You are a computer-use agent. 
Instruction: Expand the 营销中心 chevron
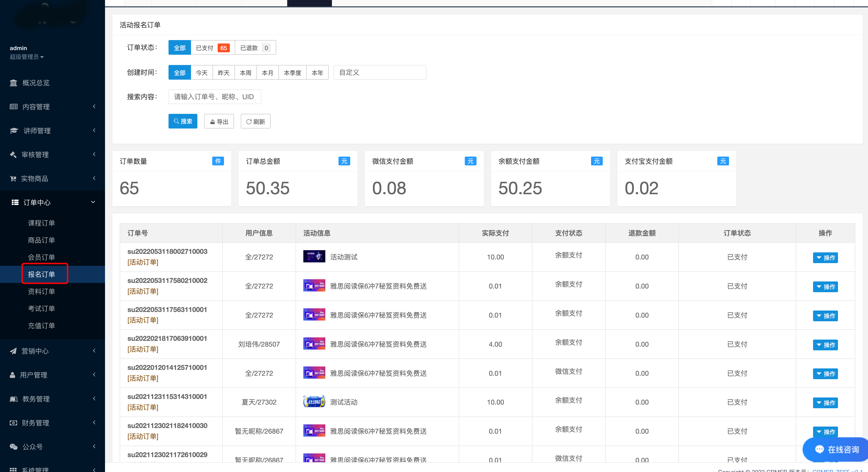point(94,351)
